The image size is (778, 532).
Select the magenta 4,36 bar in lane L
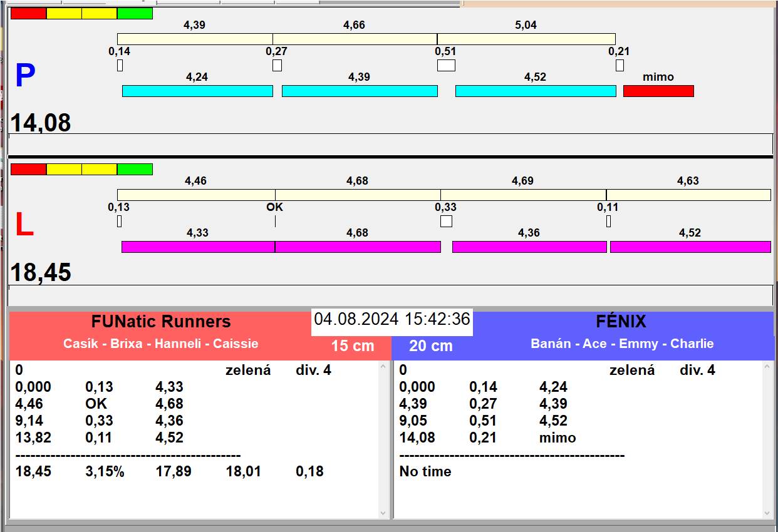[x=529, y=247]
